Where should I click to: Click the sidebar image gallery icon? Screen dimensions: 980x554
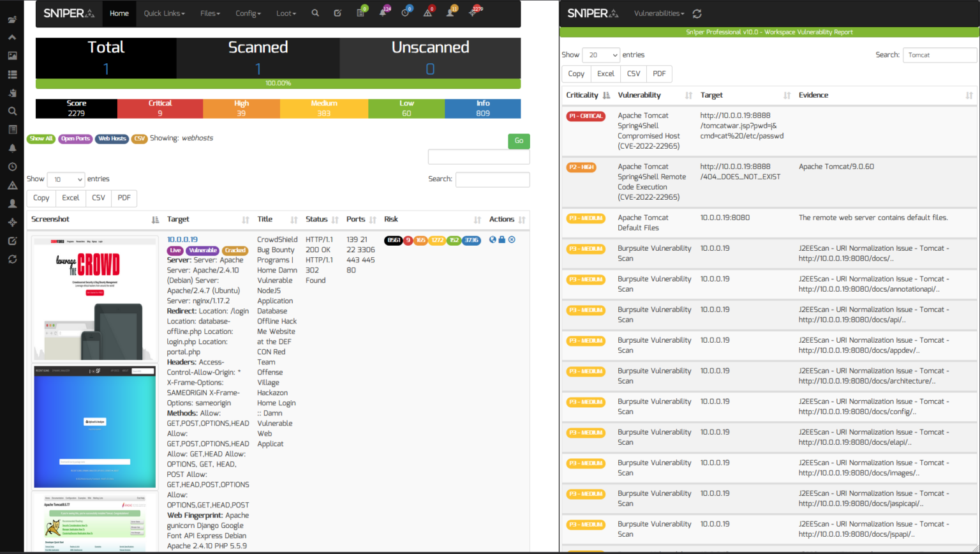tap(12, 56)
